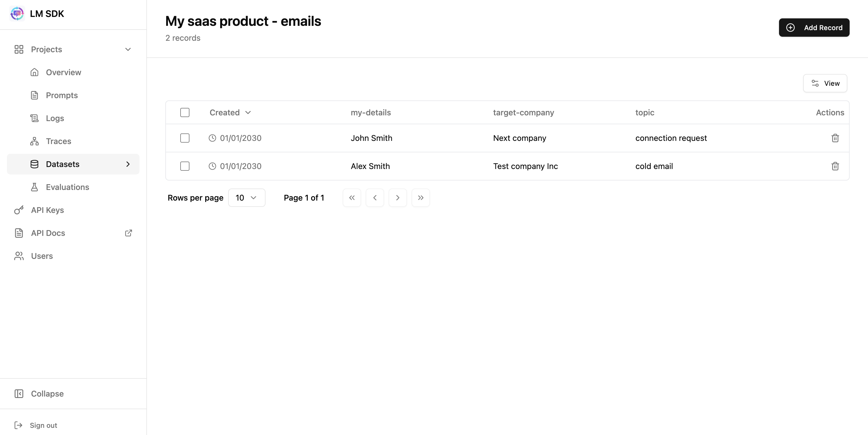Collapse the Projects section
The height and width of the screenshot is (435, 868).
(x=128, y=49)
